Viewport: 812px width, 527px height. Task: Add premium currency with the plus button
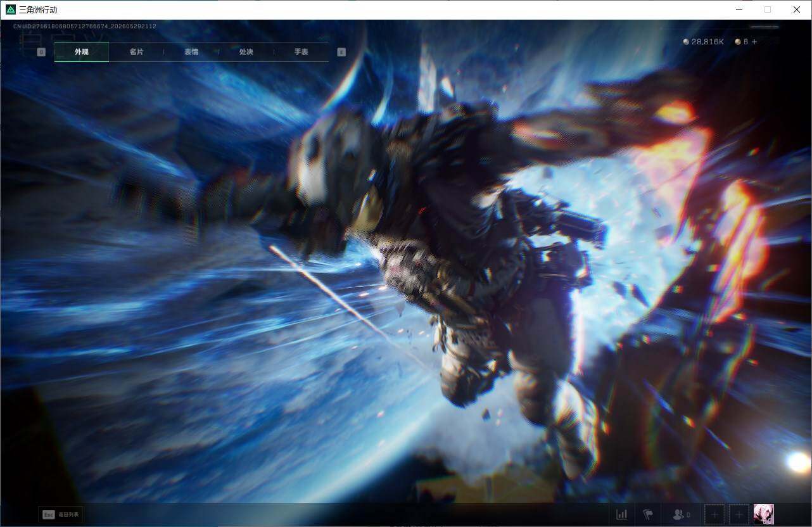coord(754,42)
